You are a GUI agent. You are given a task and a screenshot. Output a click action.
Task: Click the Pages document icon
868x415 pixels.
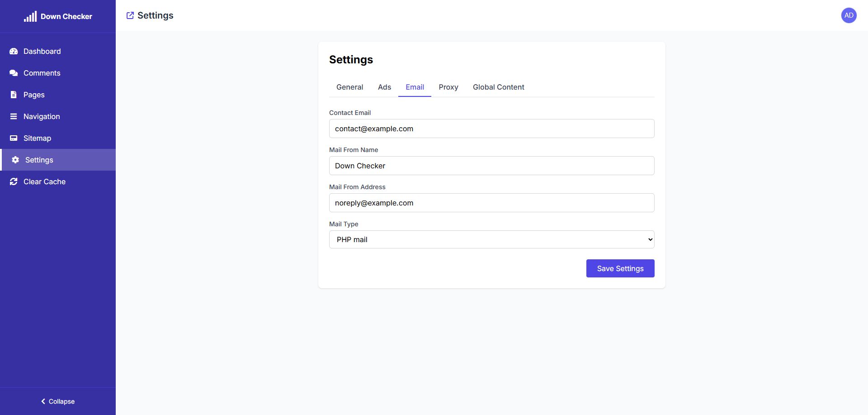point(14,95)
